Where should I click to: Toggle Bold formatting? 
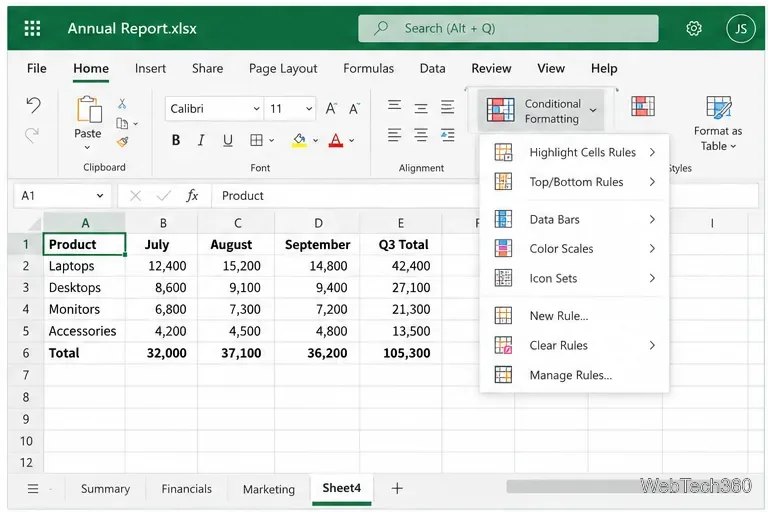click(x=176, y=141)
